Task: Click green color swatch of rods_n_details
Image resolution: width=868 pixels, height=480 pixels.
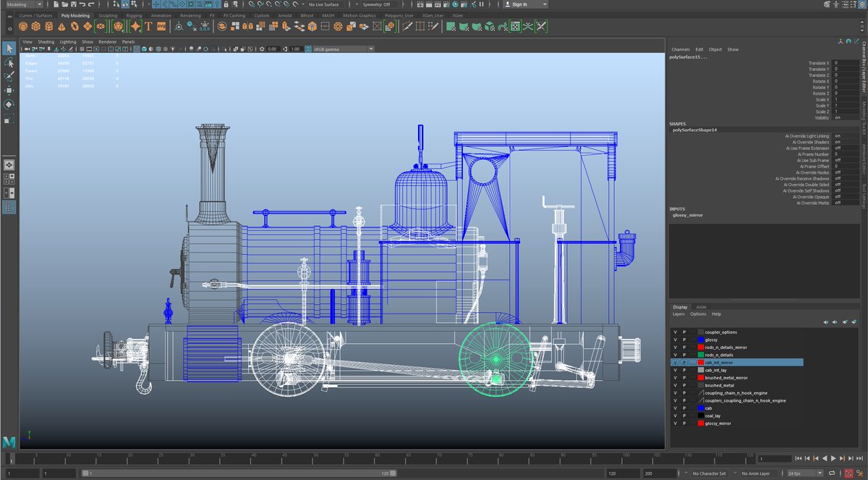Action: [701, 355]
